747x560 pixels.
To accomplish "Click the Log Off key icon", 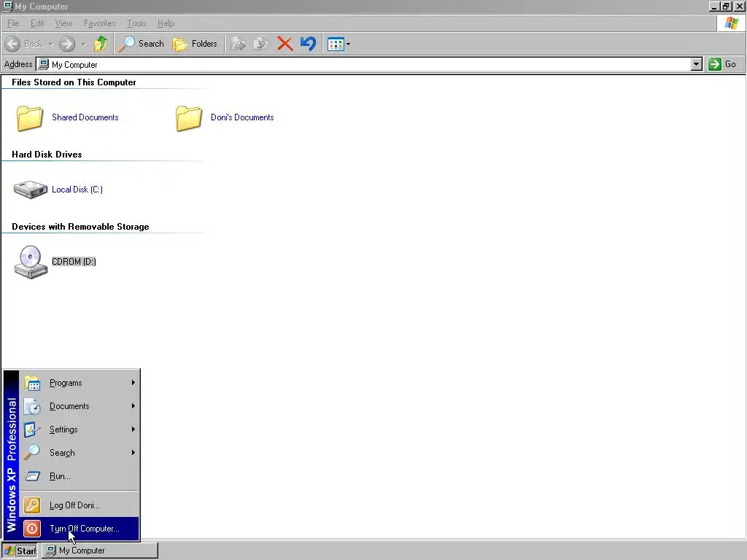I will (x=32, y=505).
